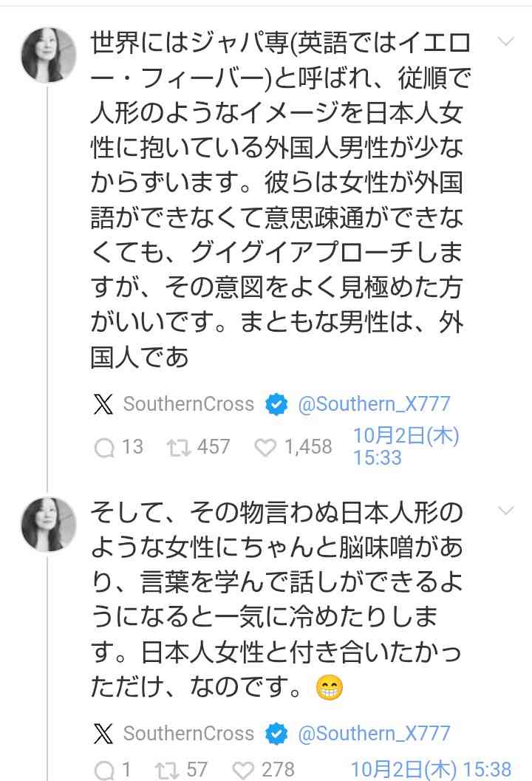Expand the first tweet's chevron menu

pyautogui.click(x=506, y=41)
